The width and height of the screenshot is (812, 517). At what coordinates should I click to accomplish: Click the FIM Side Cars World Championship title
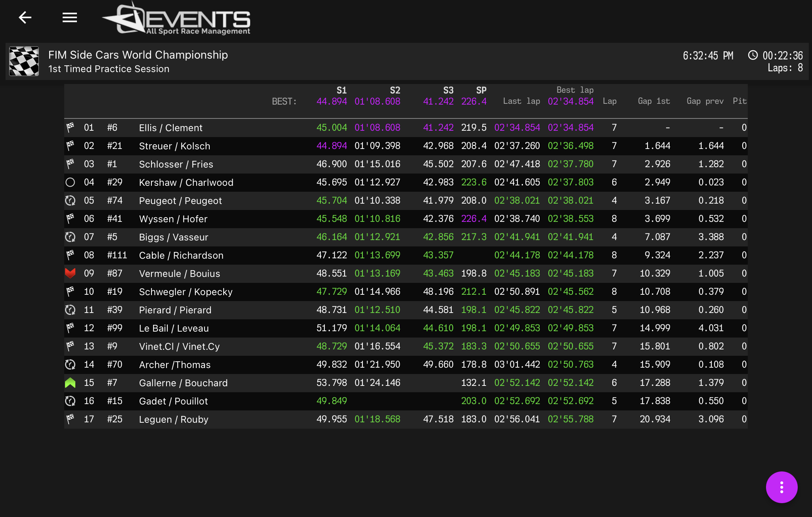(138, 55)
